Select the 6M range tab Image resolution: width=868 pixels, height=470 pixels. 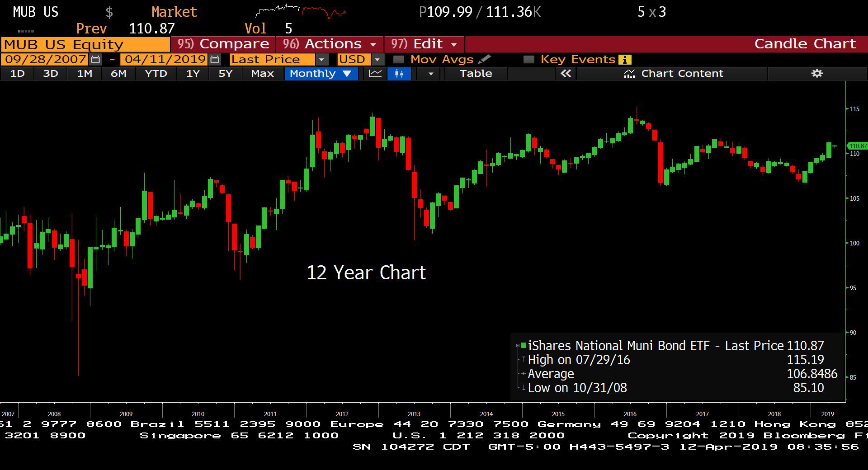pyautogui.click(x=118, y=73)
